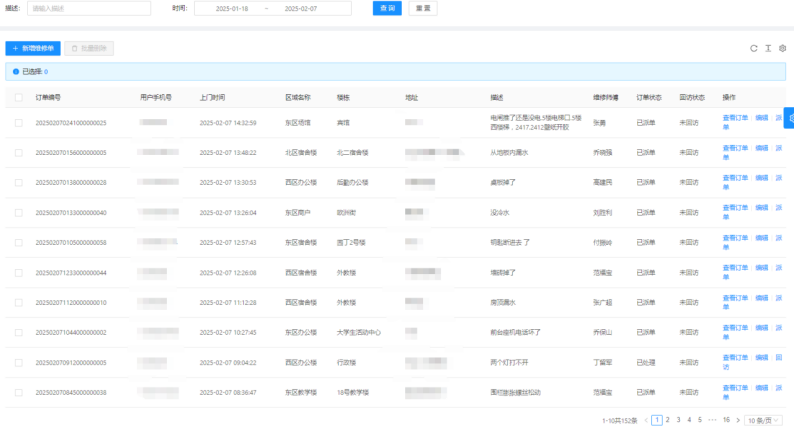Go to the next page arrow in pagination
794x429 pixels.
738,420
